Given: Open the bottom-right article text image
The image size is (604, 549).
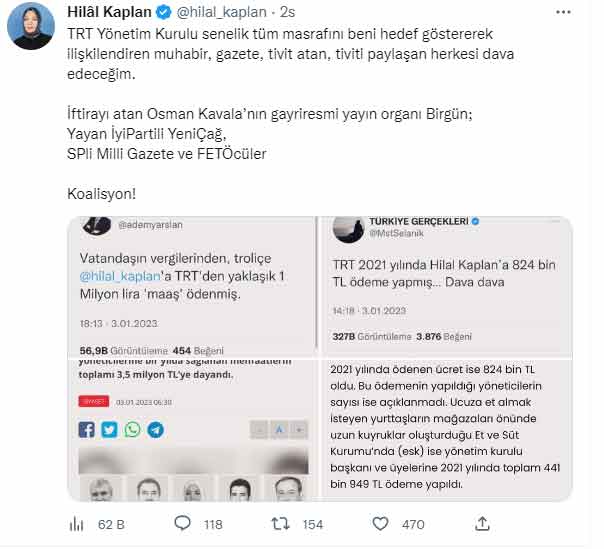Looking at the screenshot, I should tap(446, 430).
